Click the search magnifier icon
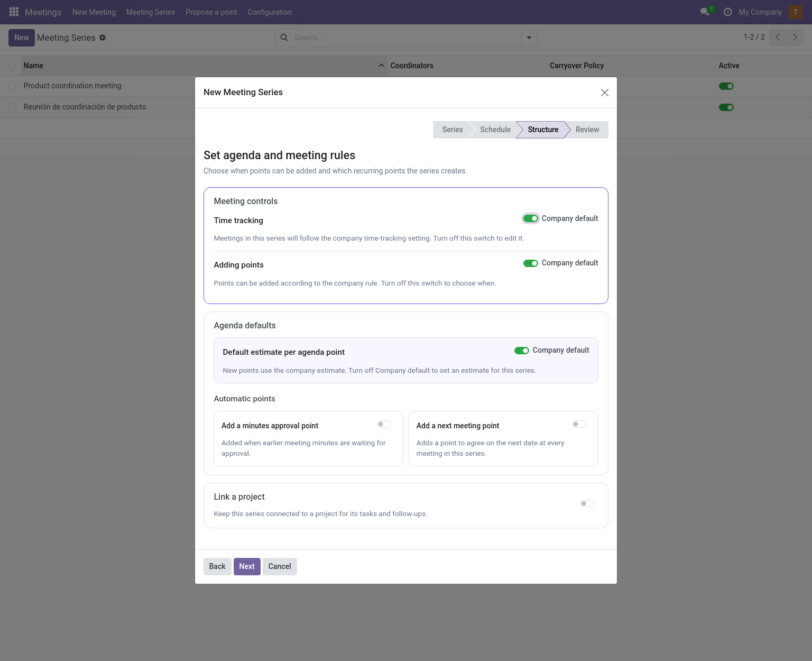Screen dimensions: 812x661 pos(284,38)
